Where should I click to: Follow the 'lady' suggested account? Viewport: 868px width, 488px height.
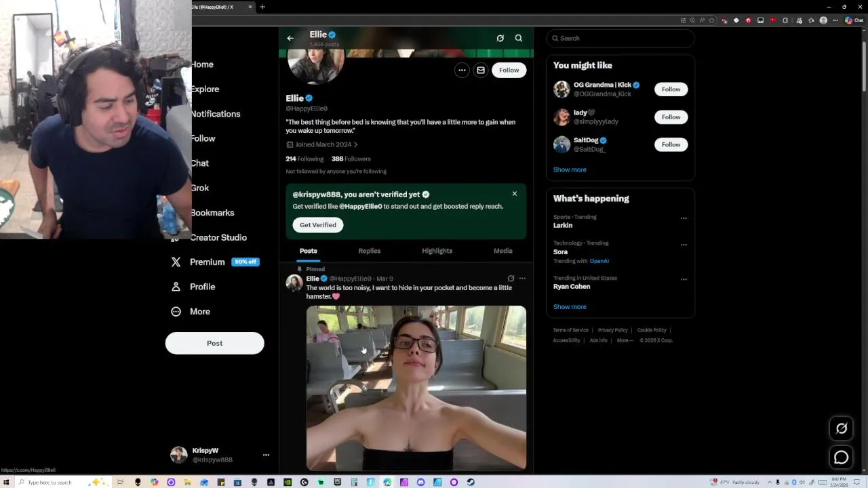point(671,117)
